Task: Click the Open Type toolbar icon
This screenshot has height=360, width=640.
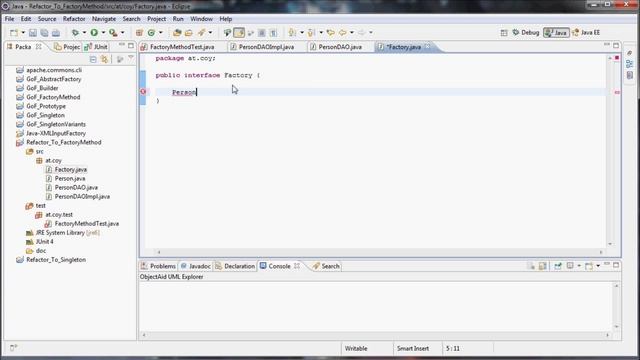Action: [177, 33]
